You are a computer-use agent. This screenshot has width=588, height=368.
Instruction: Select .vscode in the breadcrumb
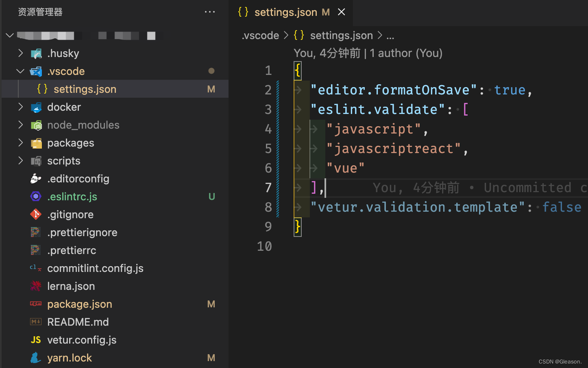pyautogui.click(x=260, y=35)
